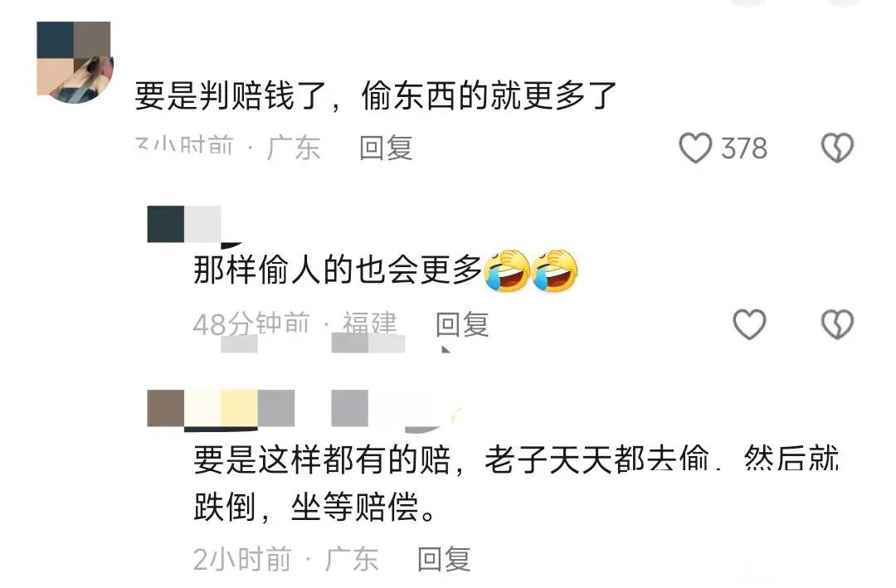Tap the second laughing emoji after 更多
Viewport: 896px width, 588px height.
pos(555,271)
